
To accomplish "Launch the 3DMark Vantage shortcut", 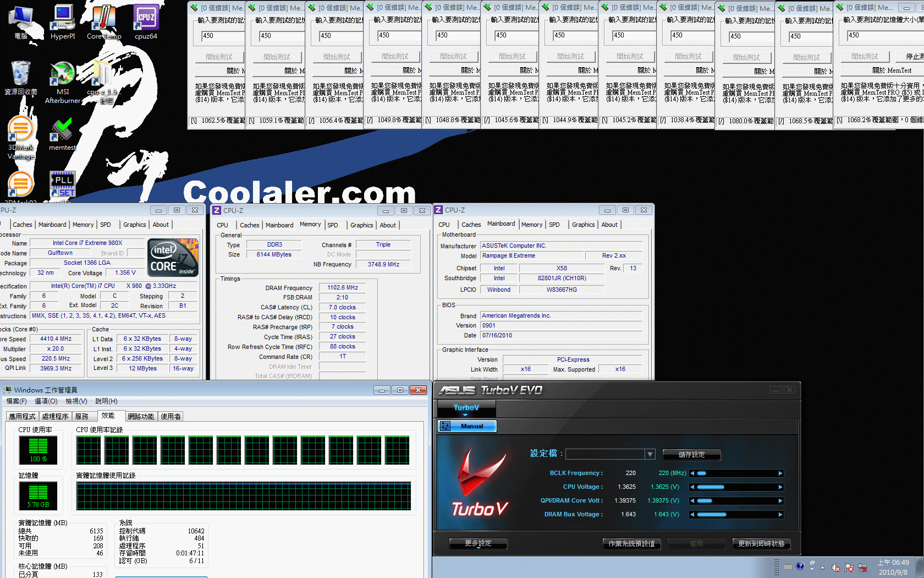I will 21,138.
